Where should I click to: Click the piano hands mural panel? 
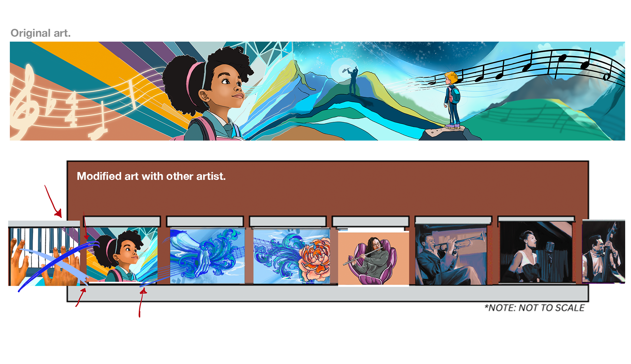pos(45,257)
